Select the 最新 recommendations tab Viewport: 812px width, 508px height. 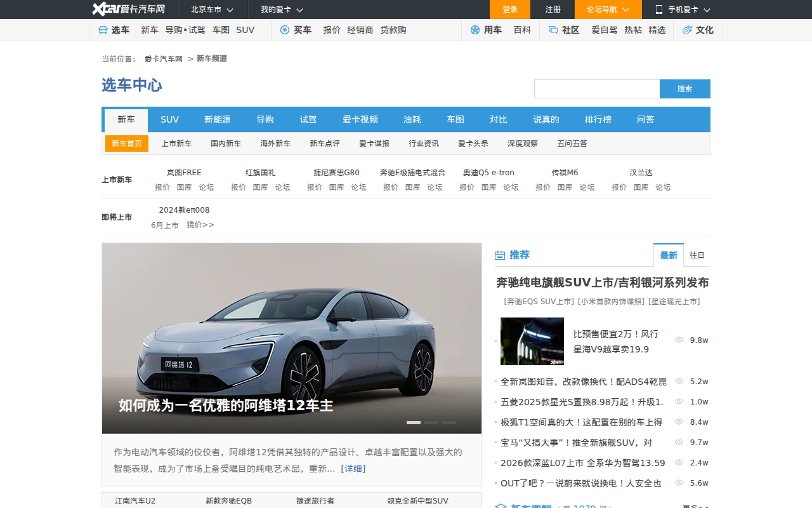click(669, 255)
